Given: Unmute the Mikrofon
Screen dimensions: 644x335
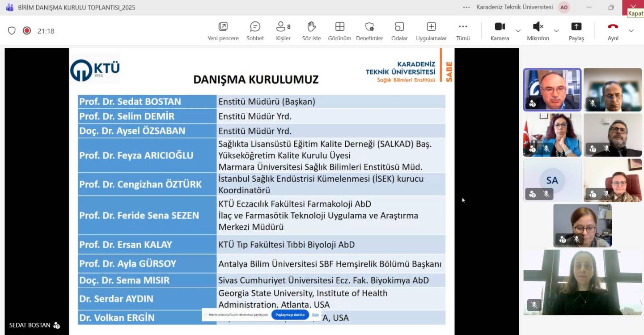Looking at the screenshot, I should (x=538, y=31).
